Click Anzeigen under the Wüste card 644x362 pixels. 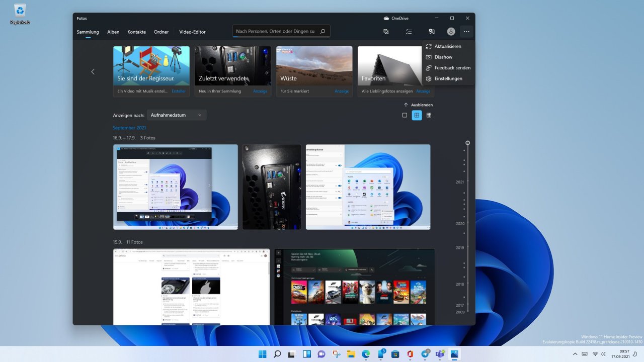pos(342,91)
